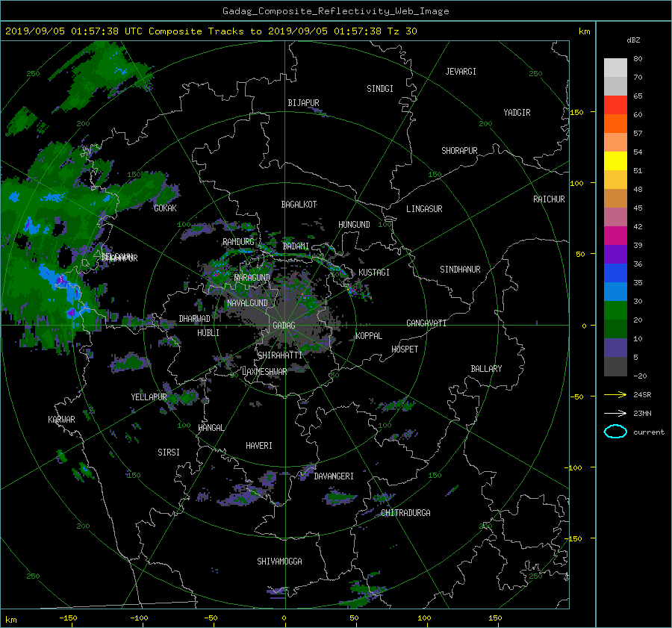The width and height of the screenshot is (672, 628).
Task: Click the 150 right axis tick label
Action: tap(577, 112)
